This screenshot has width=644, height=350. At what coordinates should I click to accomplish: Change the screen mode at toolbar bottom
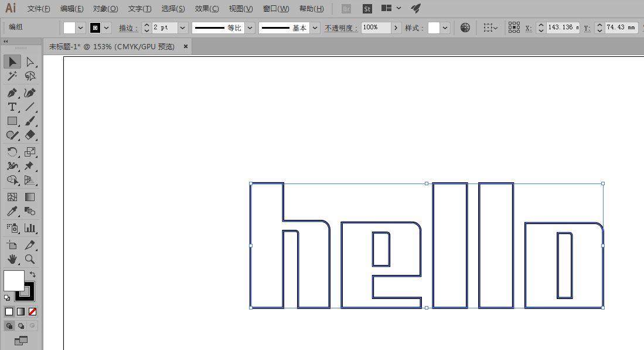(21, 341)
